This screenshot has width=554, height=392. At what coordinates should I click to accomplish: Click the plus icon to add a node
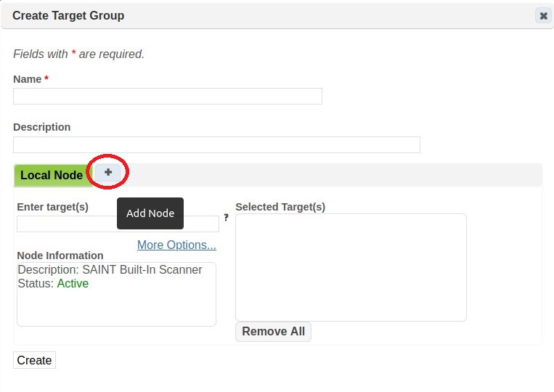pos(108,173)
